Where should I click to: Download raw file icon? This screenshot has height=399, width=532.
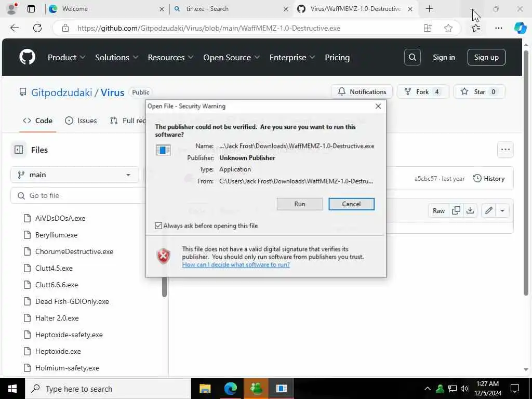(x=470, y=211)
